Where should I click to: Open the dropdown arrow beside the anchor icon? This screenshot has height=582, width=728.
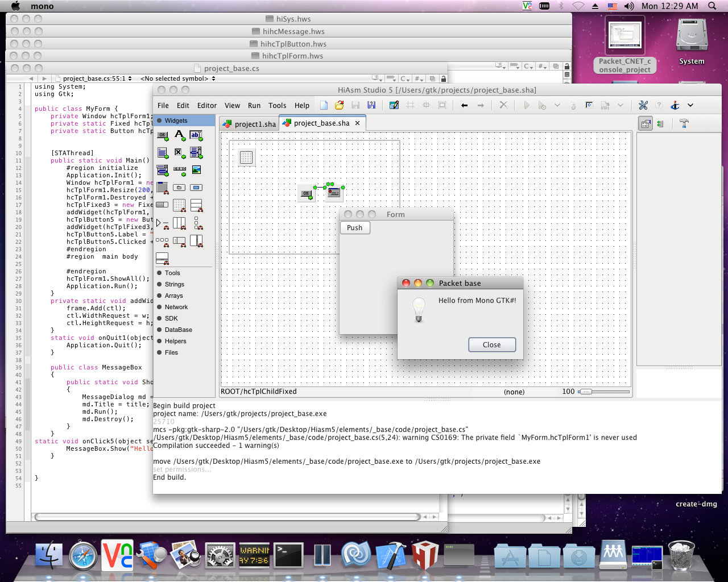tap(690, 105)
